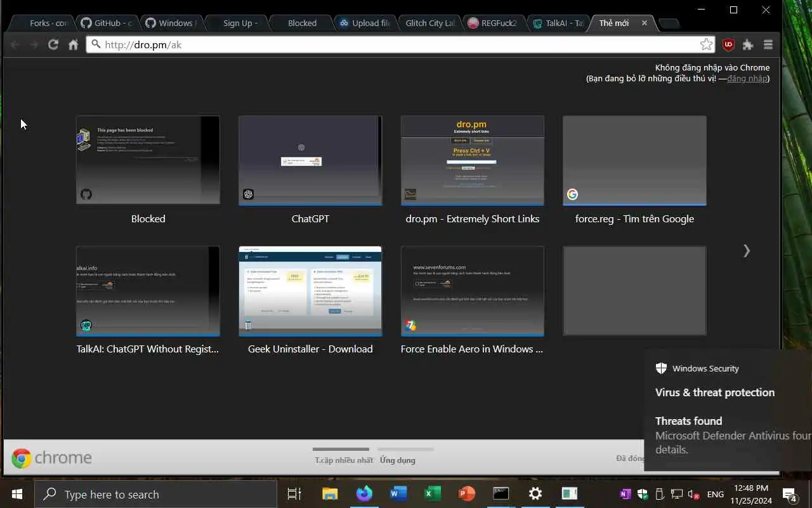The height and width of the screenshot is (508, 812).
Task: Open a new tab with the tab-strip button
Action: 669,23
